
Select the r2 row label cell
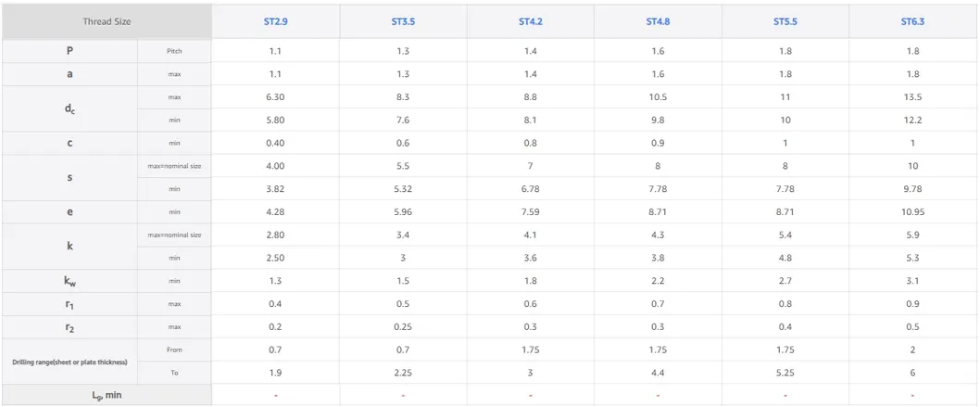click(69, 327)
